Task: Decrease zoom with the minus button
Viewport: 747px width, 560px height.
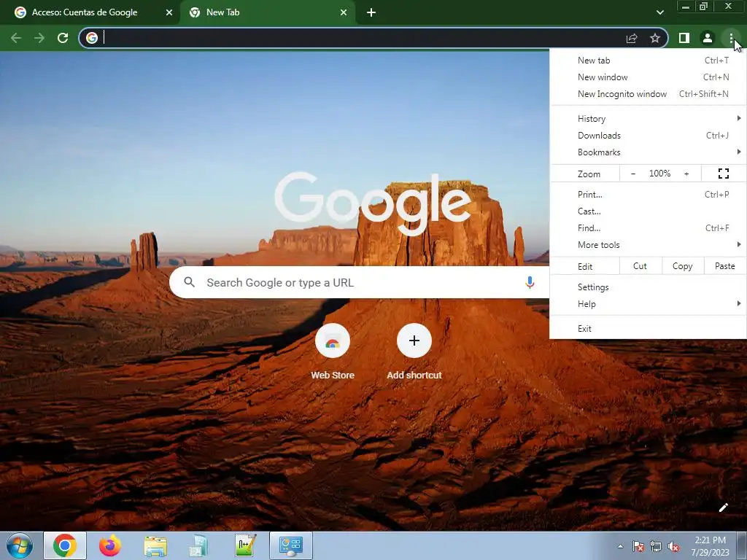Action: tap(633, 174)
